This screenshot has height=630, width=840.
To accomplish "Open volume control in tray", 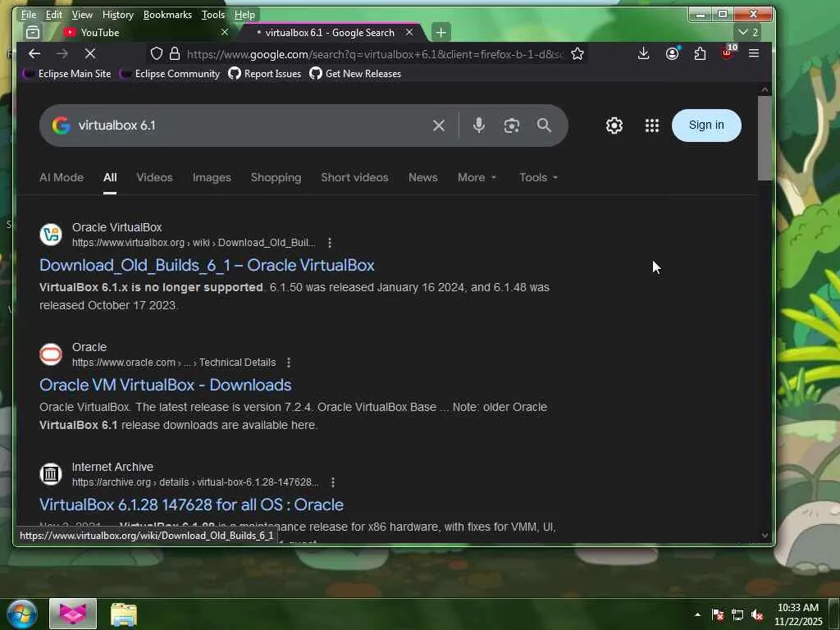I will coord(757,615).
